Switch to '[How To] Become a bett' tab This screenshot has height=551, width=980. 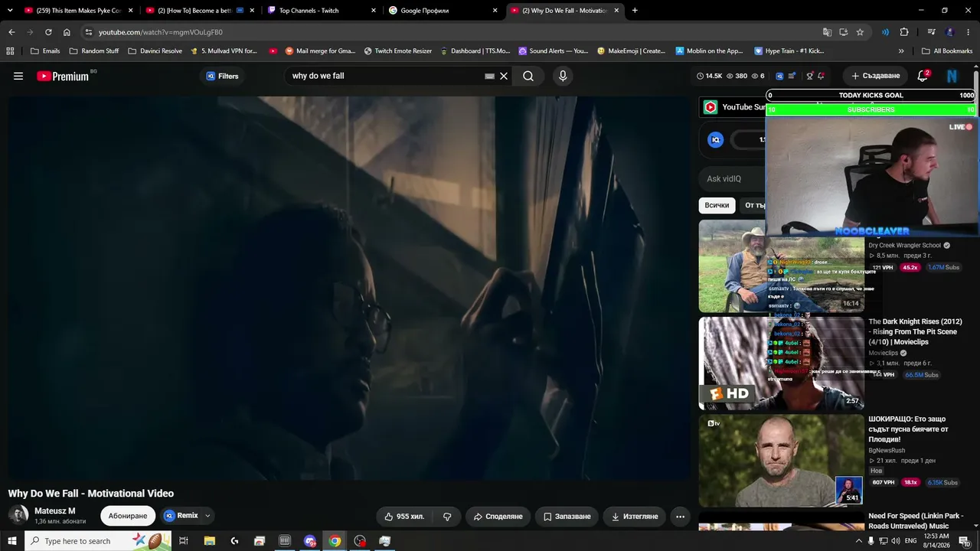pos(199,11)
